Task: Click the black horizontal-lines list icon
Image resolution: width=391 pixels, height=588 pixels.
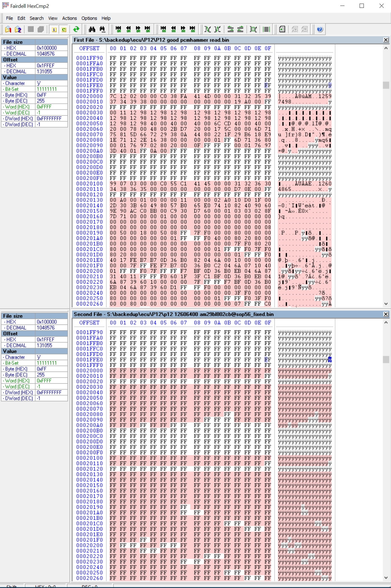Action: (x=267, y=29)
